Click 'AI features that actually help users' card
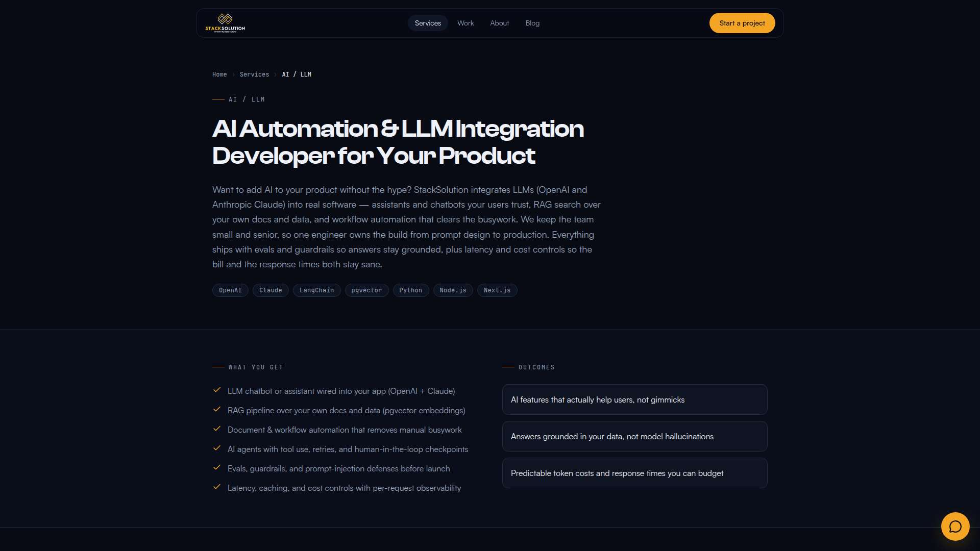Viewport: 980px width, 551px height. coord(634,399)
